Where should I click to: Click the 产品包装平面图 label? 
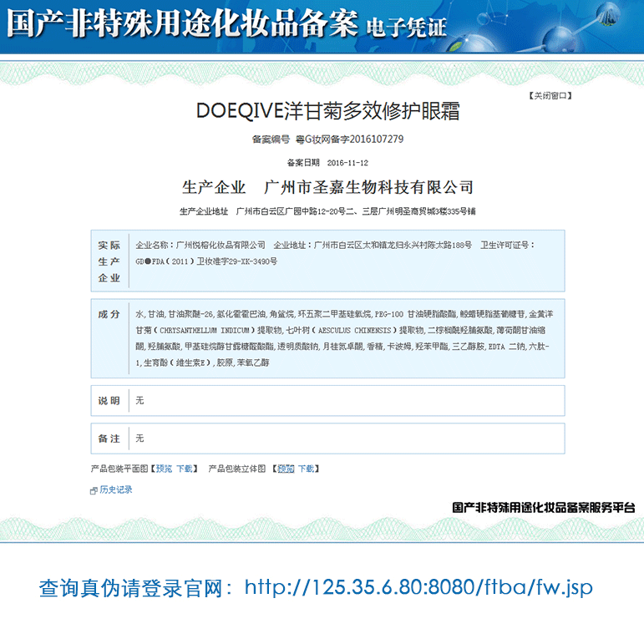point(119,469)
